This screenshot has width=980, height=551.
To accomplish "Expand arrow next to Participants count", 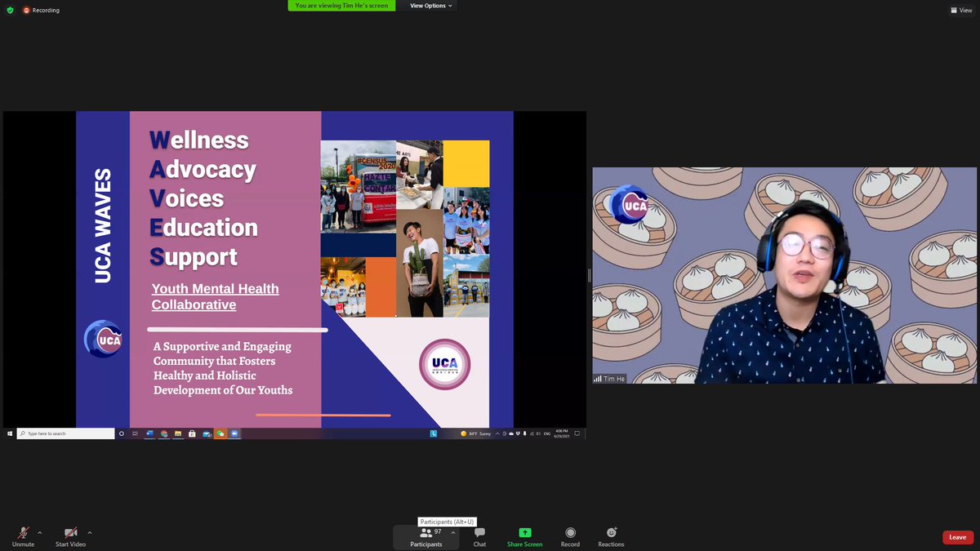I will (452, 532).
